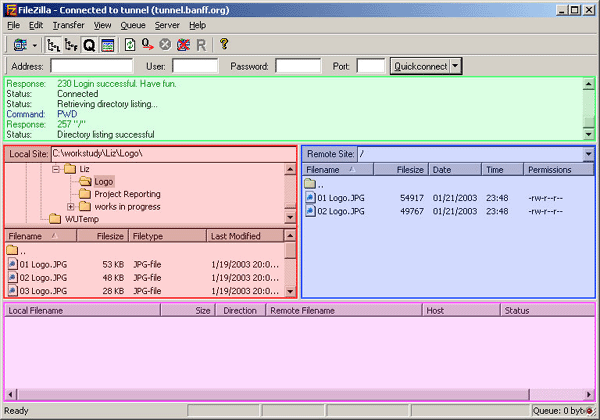Sort local files by Filesize column

pyautogui.click(x=103, y=236)
